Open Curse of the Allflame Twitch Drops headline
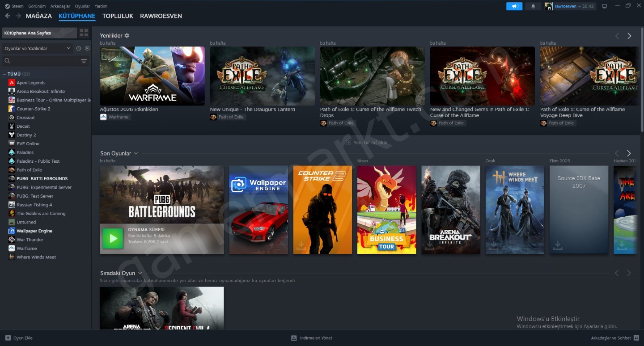 (x=371, y=112)
